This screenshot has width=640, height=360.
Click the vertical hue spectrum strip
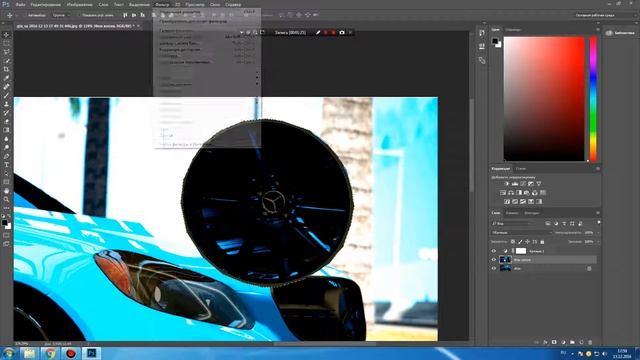point(593,99)
